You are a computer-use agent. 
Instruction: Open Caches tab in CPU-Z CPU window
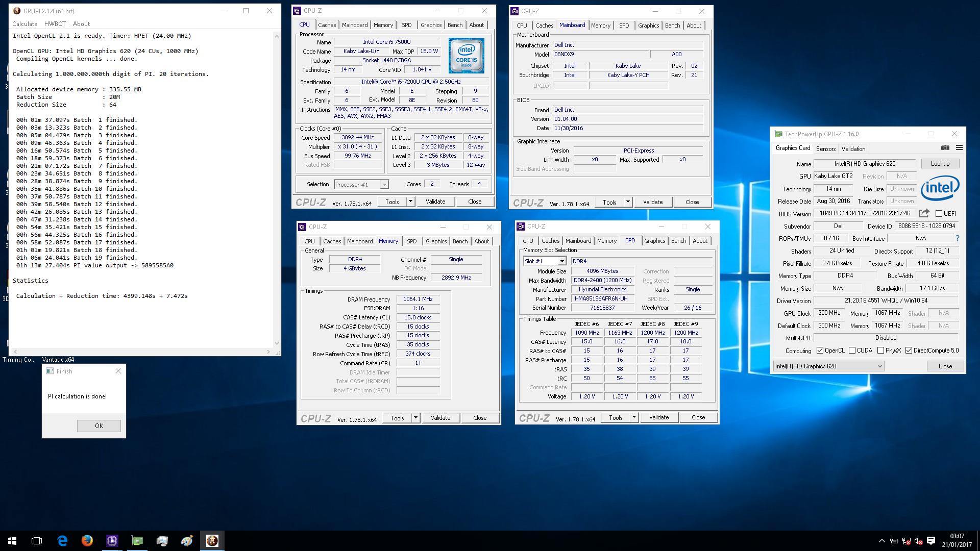[327, 25]
